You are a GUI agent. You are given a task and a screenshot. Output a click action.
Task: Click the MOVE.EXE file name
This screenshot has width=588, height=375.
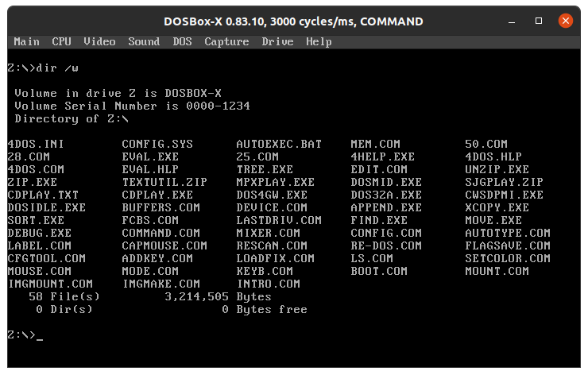click(x=493, y=221)
